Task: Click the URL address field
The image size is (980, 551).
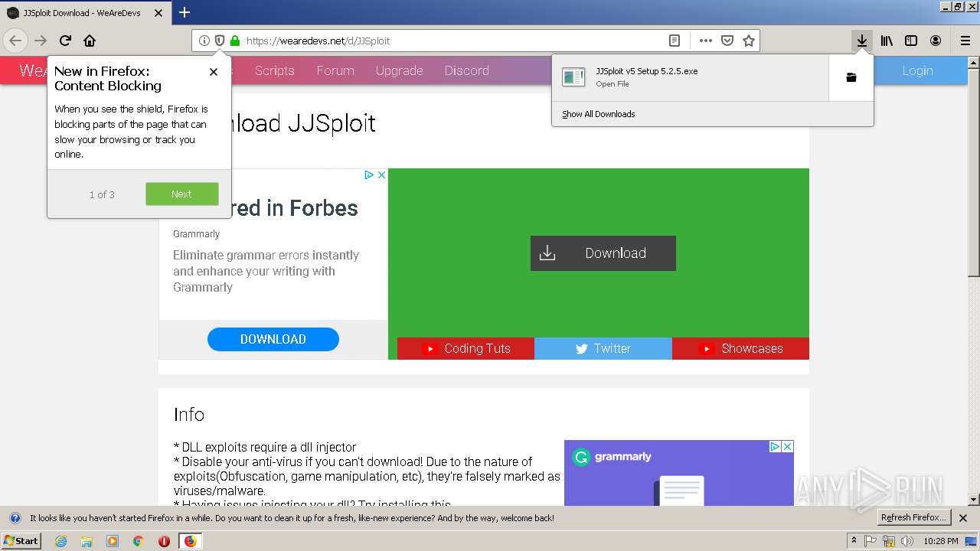Action: 452,41
